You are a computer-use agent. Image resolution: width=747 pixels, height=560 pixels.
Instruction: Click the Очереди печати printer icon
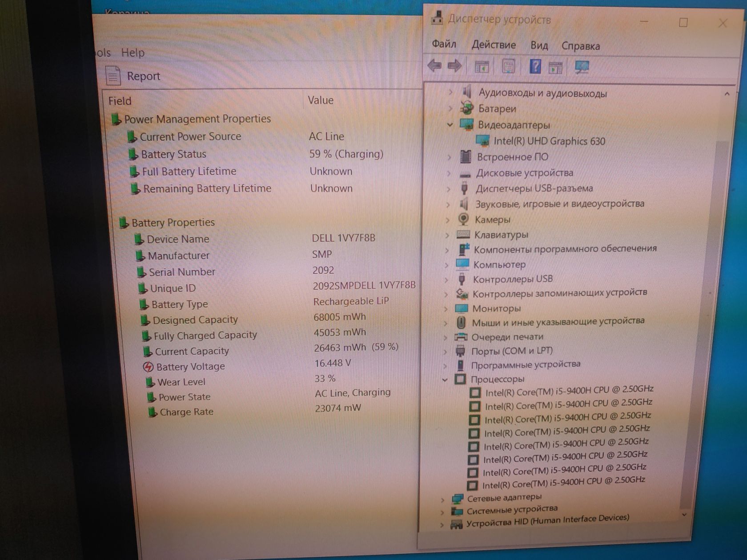(x=461, y=337)
